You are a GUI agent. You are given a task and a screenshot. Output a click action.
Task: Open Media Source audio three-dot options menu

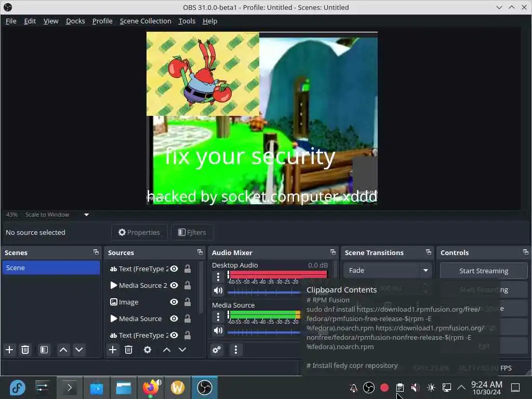[x=218, y=317]
